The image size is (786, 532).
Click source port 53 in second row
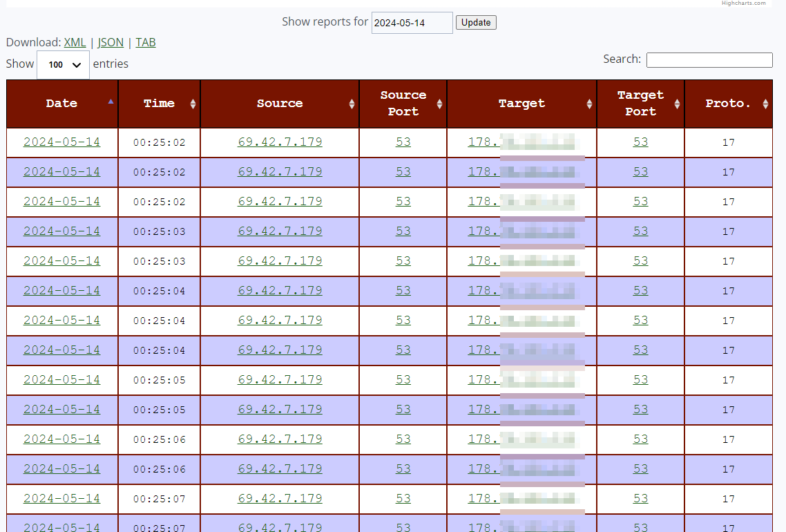click(403, 172)
